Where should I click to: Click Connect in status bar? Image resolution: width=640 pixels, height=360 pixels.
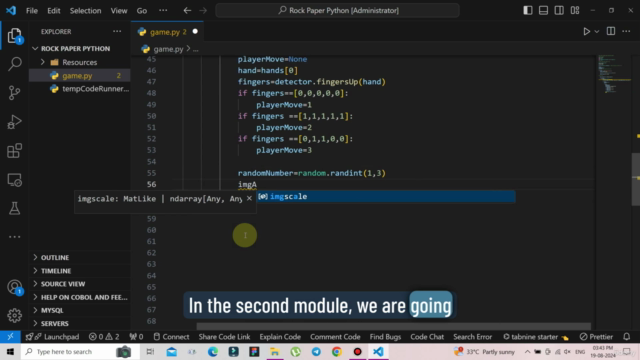click(171, 337)
